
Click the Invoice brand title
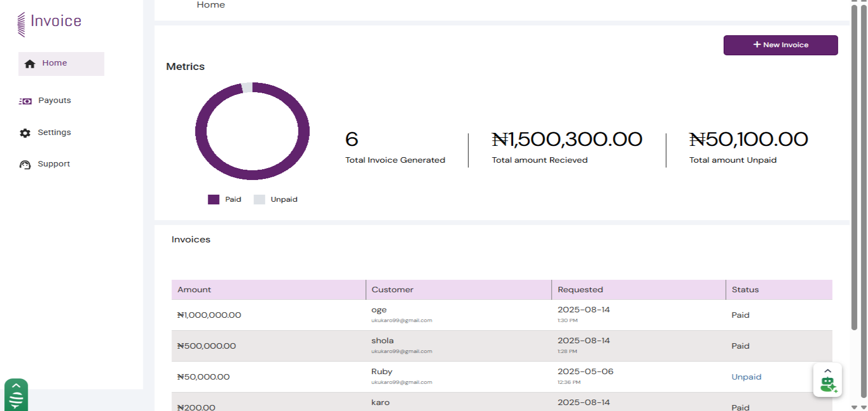pyautogui.click(x=56, y=21)
